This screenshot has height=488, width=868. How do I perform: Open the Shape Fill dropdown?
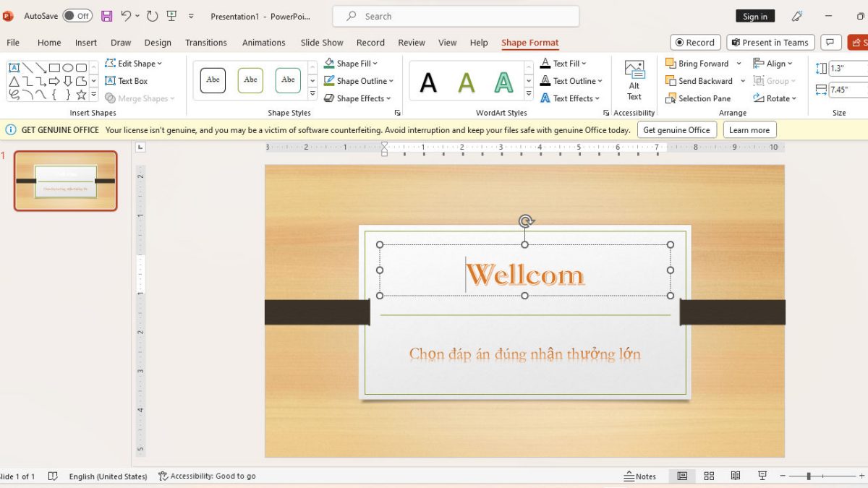[352, 63]
